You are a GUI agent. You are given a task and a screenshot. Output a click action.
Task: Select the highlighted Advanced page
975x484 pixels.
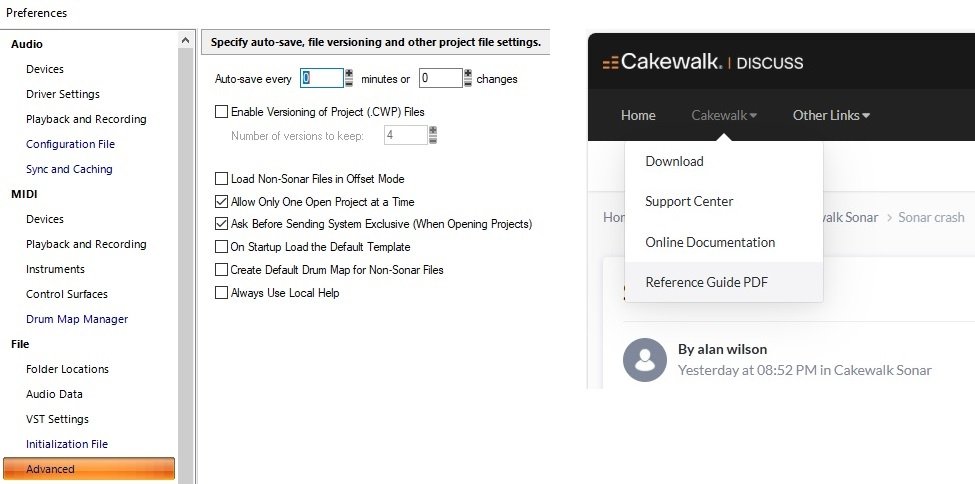[x=89, y=469]
